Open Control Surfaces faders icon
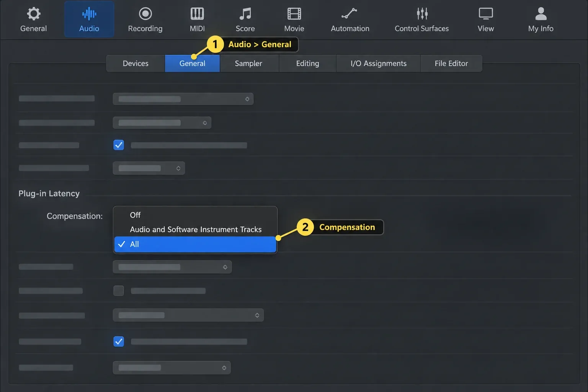This screenshot has height=392, width=588. click(x=422, y=14)
